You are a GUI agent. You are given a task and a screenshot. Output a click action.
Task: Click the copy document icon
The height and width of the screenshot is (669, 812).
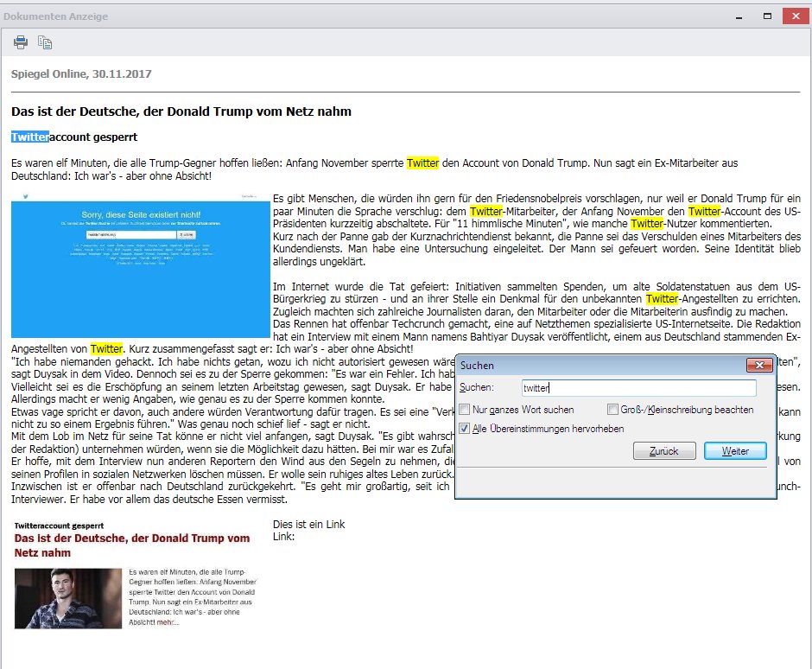point(45,41)
